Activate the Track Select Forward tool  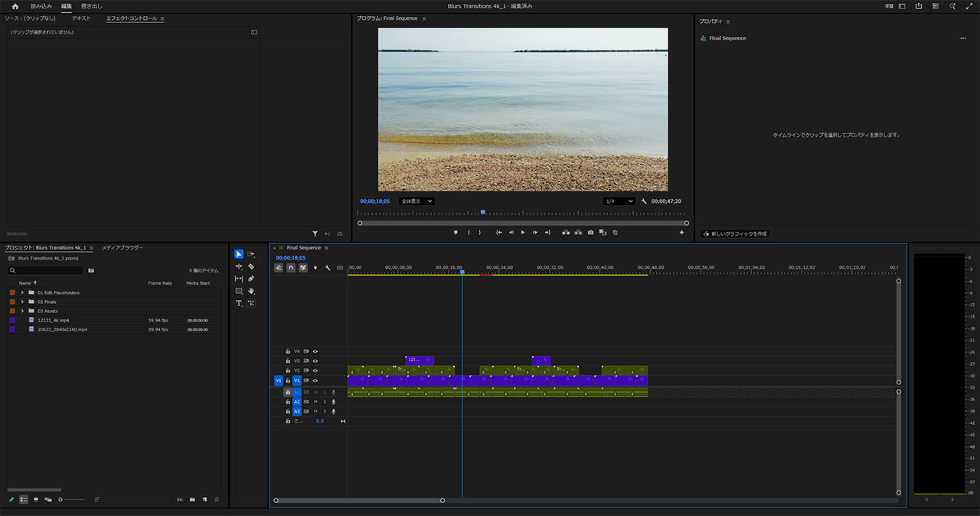point(251,254)
